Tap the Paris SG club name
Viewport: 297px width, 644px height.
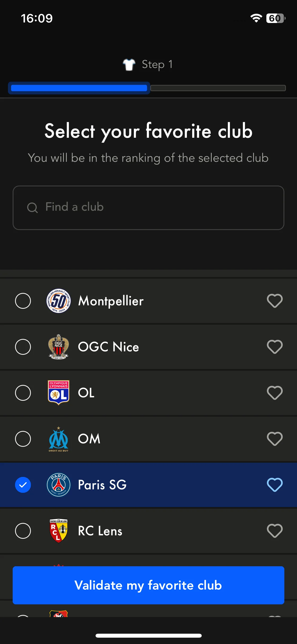[x=102, y=485]
